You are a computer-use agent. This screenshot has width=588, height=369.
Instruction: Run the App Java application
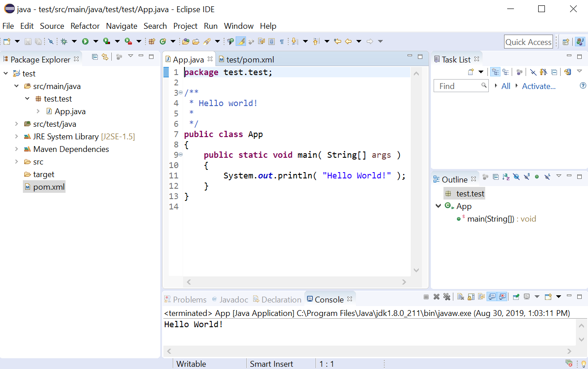click(85, 41)
